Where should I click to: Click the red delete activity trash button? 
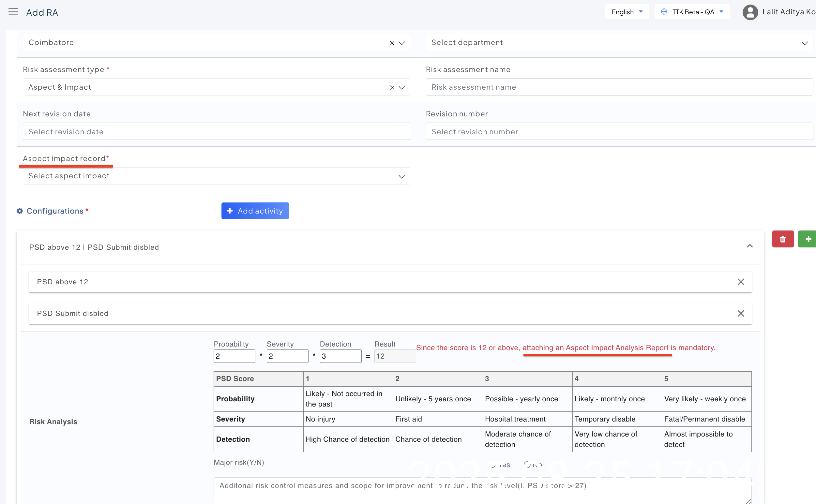782,239
